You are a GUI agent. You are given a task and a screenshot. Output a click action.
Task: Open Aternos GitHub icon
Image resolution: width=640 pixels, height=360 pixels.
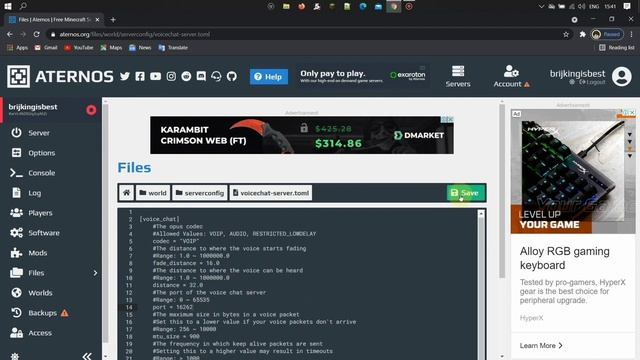coord(232,76)
